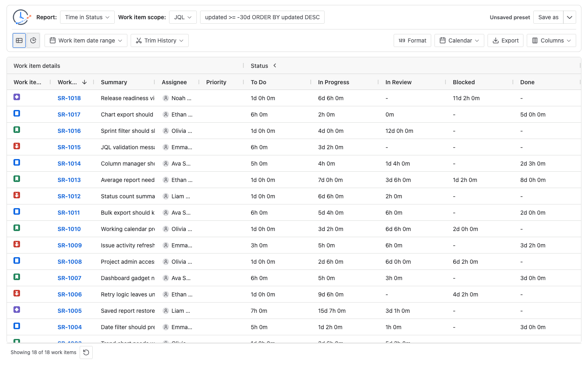Open the Save as options arrow
Image resolution: width=588 pixels, height=368 pixels.
tap(570, 17)
